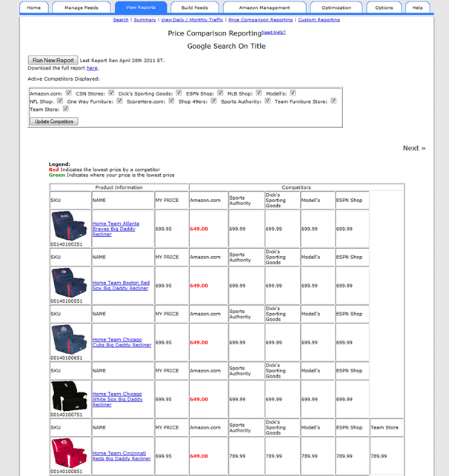This screenshot has height=476, width=449.
Task: Uncheck Dick's Sporting Goods competitor
Action: coord(179,93)
